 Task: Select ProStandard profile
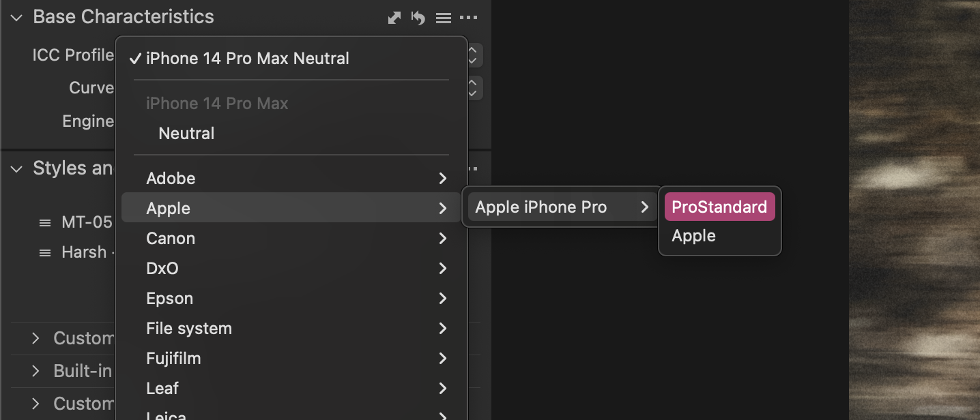719,207
